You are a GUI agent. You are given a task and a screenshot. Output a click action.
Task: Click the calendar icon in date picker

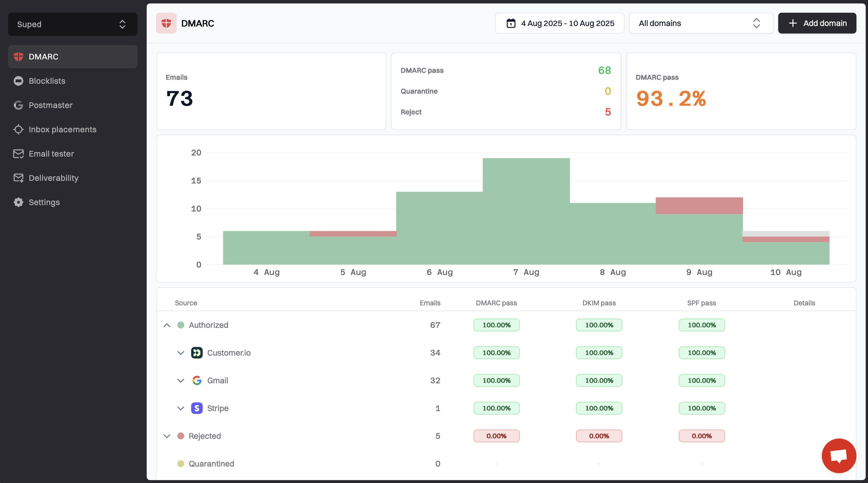pos(511,23)
